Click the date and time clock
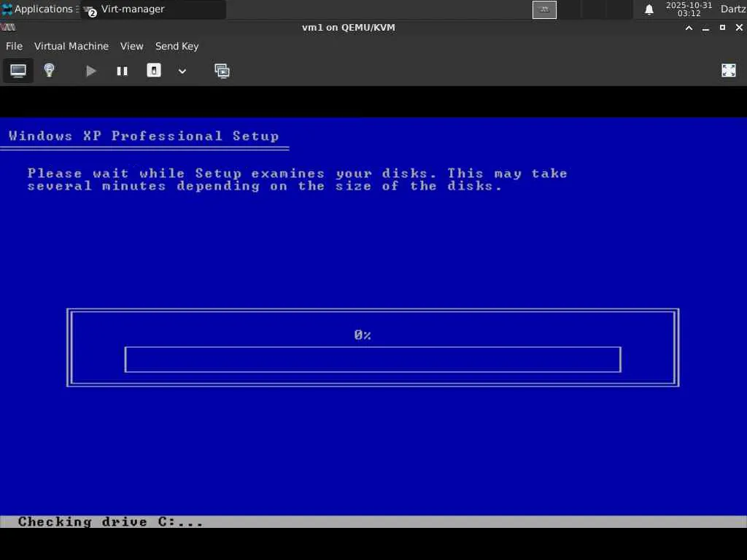The width and height of the screenshot is (747, 560). 689,9
